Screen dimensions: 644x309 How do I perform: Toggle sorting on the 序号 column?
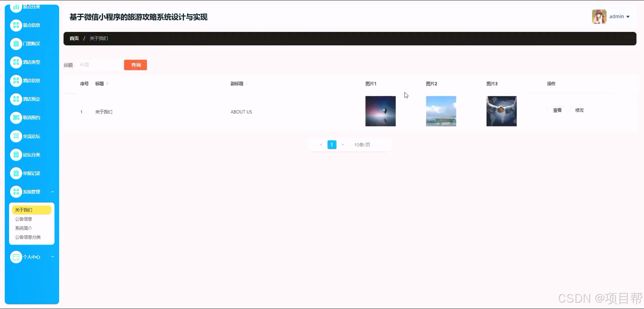coord(84,83)
